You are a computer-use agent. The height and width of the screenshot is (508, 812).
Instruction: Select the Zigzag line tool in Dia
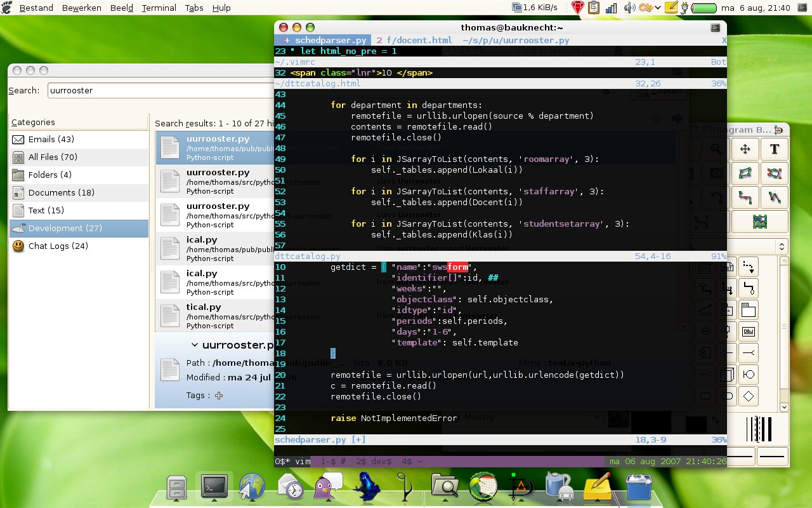(x=745, y=197)
